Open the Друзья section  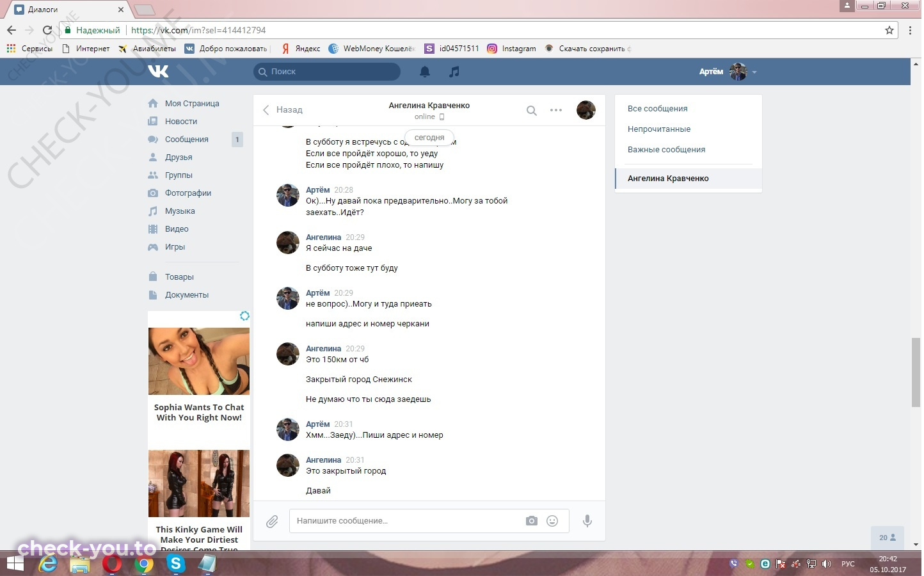179,157
